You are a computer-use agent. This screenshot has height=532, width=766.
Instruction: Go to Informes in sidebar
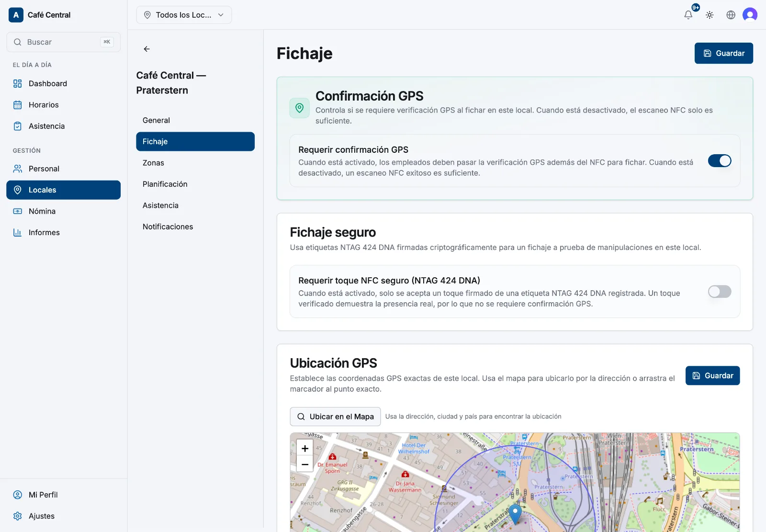click(x=63, y=232)
